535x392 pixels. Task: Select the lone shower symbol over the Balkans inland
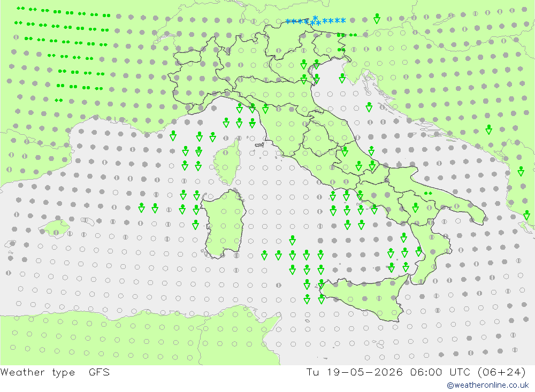click(488, 129)
